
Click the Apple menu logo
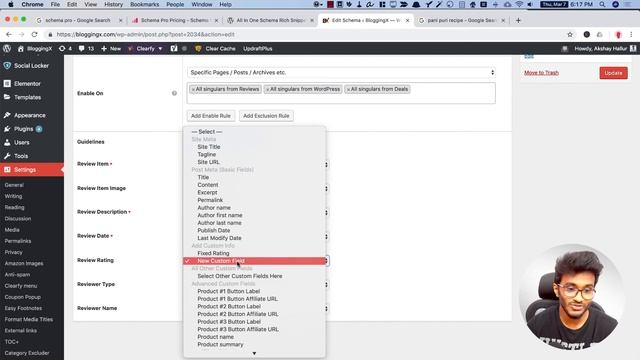[11, 4]
